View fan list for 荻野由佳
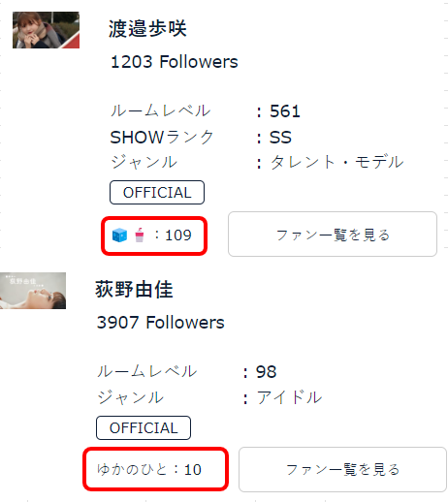Viewport: 448px width, 502px height. click(342, 469)
